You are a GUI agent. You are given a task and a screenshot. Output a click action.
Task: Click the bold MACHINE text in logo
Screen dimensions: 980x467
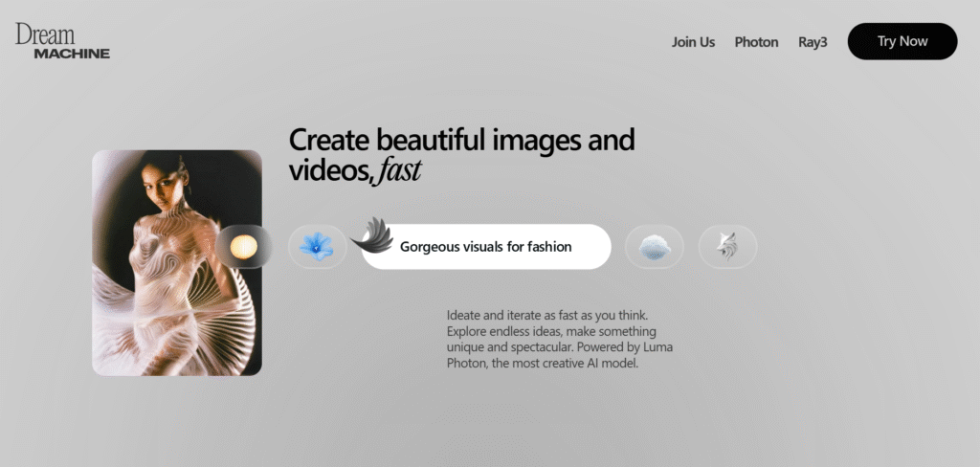coord(72,54)
